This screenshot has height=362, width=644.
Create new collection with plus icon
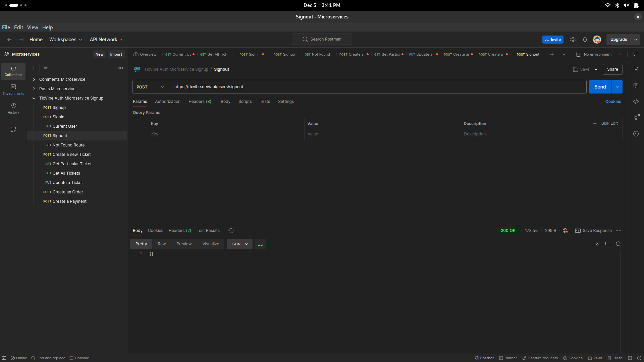point(34,68)
